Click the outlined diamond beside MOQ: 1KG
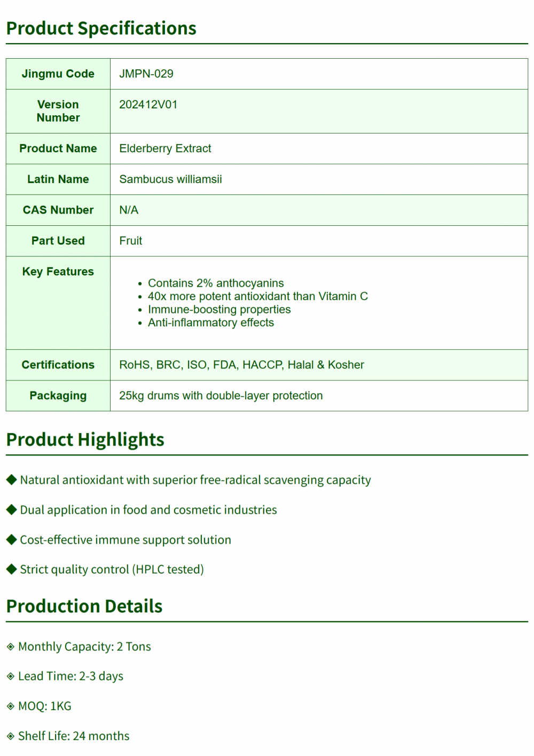Screen dimensions: 534x756 [x=11, y=706]
